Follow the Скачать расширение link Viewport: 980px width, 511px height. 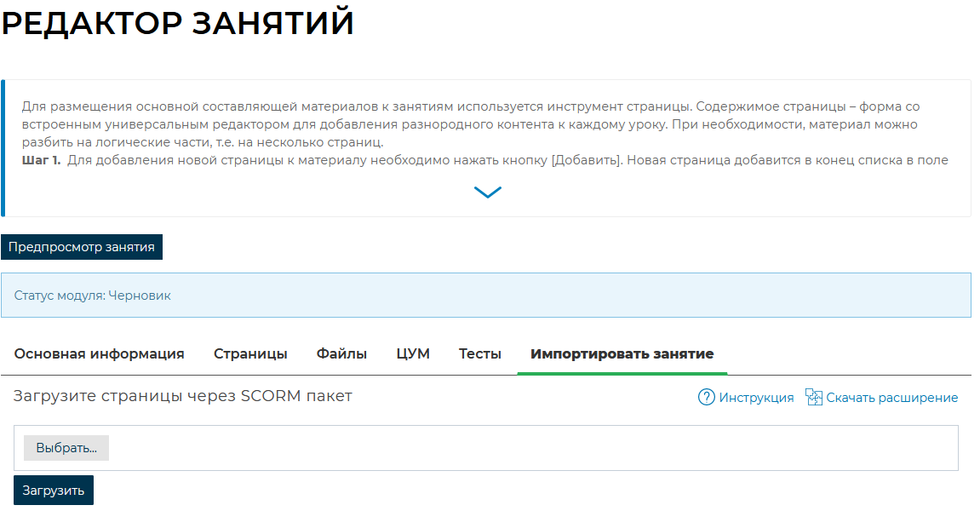click(891, 398)
